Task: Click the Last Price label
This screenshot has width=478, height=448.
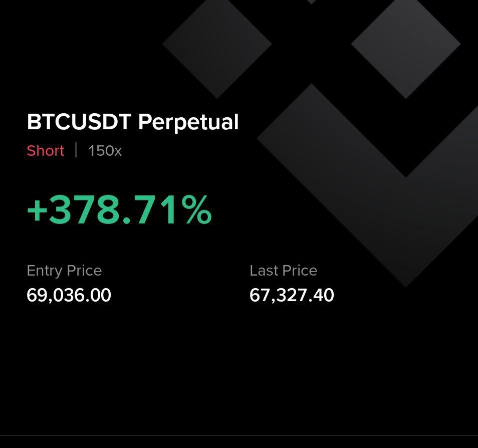Action: coord(283,271)
